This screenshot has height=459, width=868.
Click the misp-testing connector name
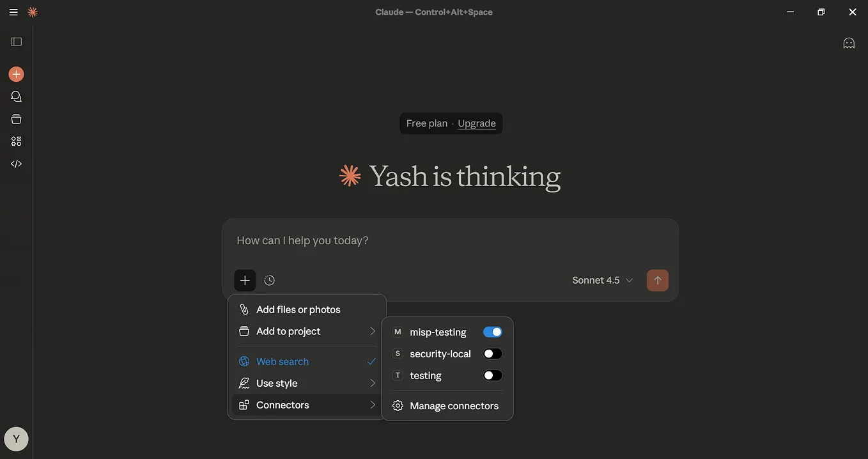click(438, 332)
